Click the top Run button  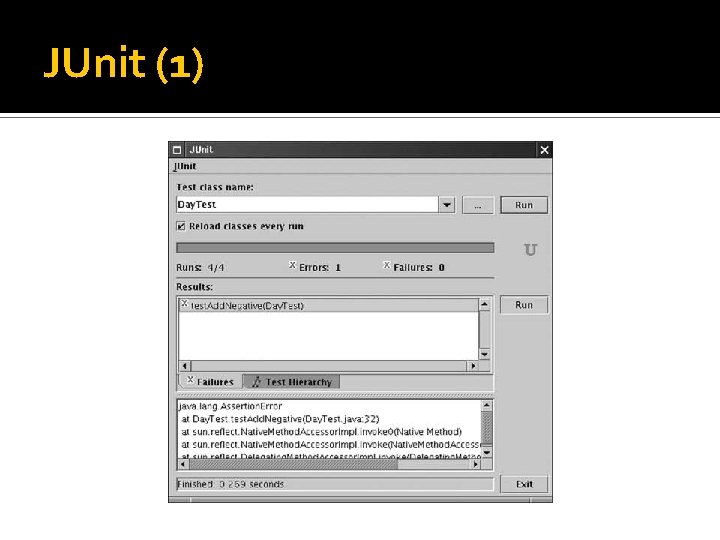(524, 205)
